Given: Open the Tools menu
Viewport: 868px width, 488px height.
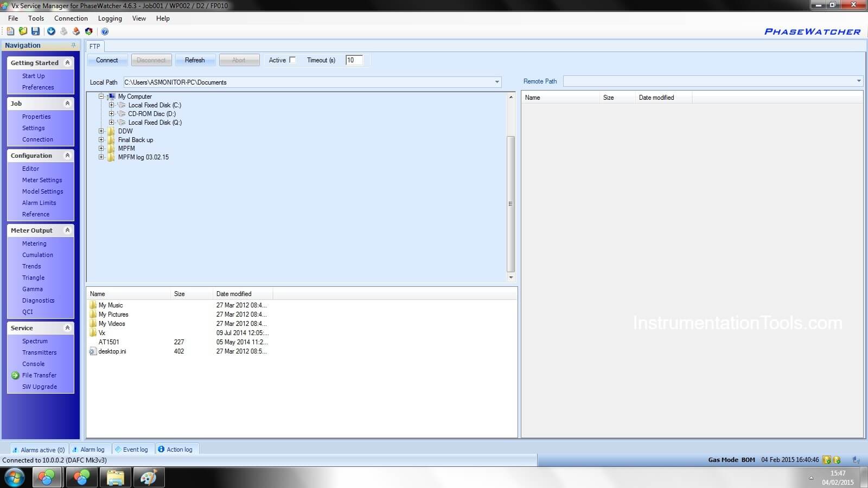Looking at the screenshot, I should click(36, 18).
